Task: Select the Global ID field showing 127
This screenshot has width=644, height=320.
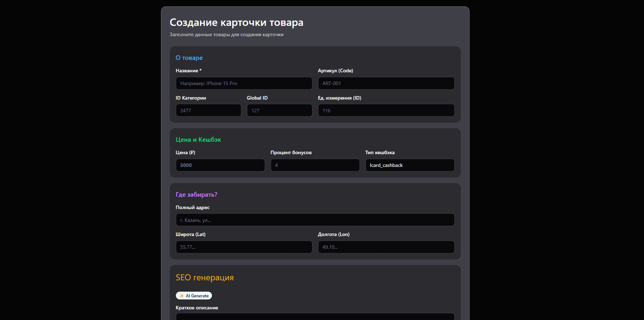Action: (279, 110)
